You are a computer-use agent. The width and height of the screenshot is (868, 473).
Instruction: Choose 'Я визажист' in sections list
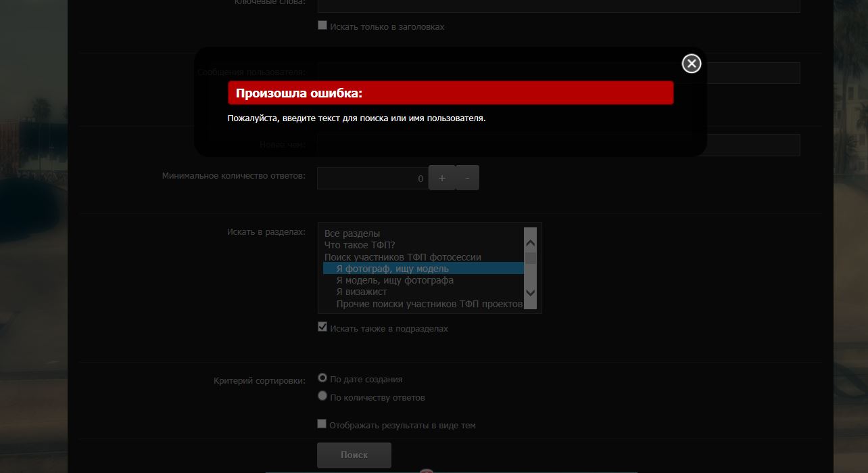point(362,292)
